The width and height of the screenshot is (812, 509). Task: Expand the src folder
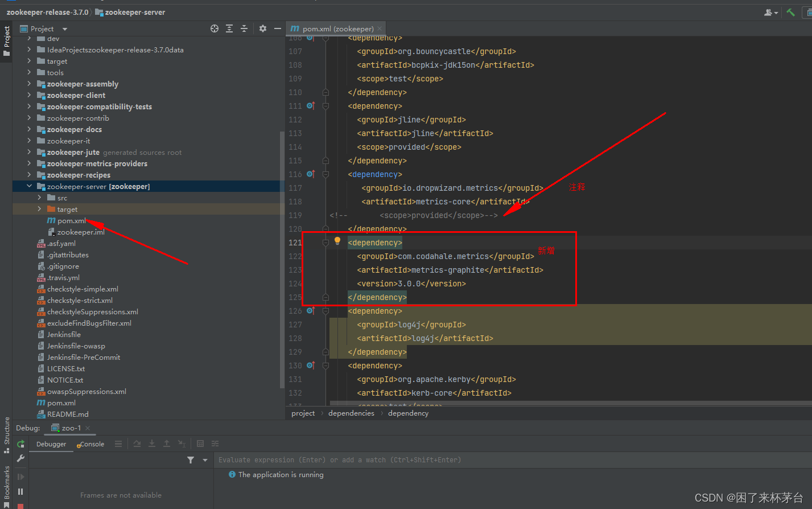pyautogui.click(x=39, y=198)
